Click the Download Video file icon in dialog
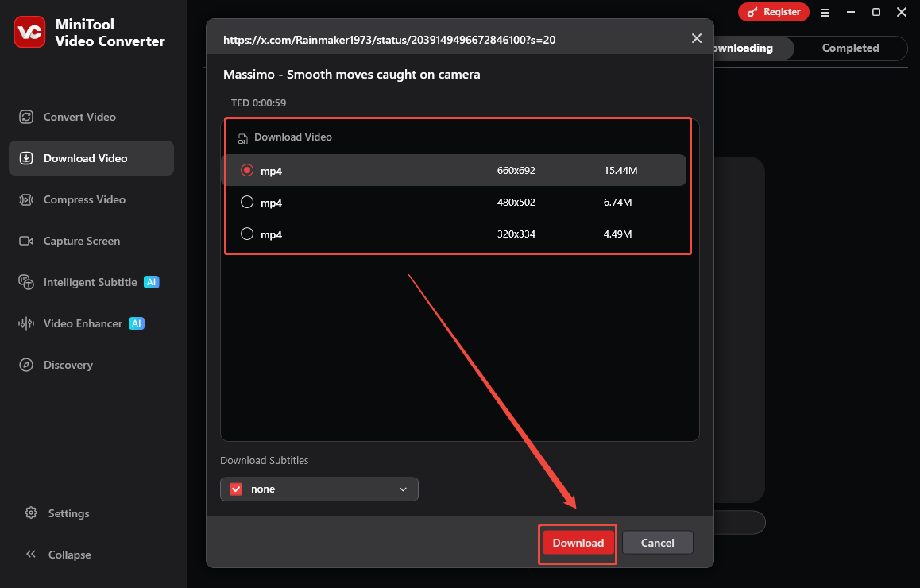The height and width of the screenshot is (588, 920). click(x=243, y=138)
